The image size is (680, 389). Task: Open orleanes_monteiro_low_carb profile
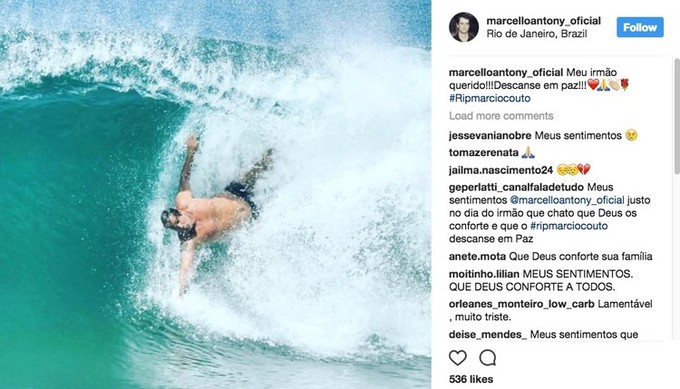pyautogui.click(x=522, y=304)
